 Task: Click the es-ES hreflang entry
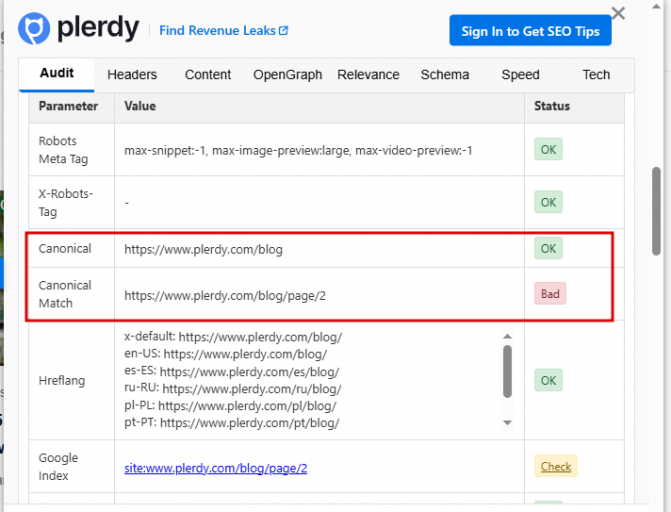[232, 372]
